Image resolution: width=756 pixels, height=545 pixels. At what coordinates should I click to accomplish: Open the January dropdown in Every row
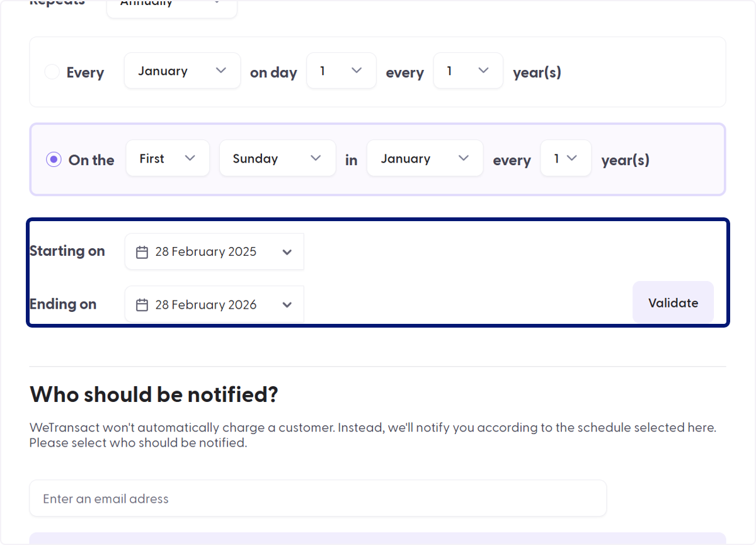click(x=182, y=71)
